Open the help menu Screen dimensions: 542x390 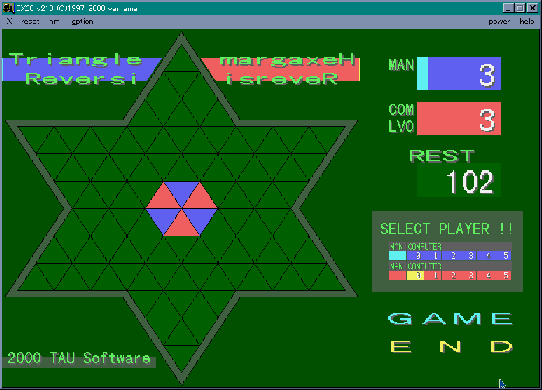[526, 21]
